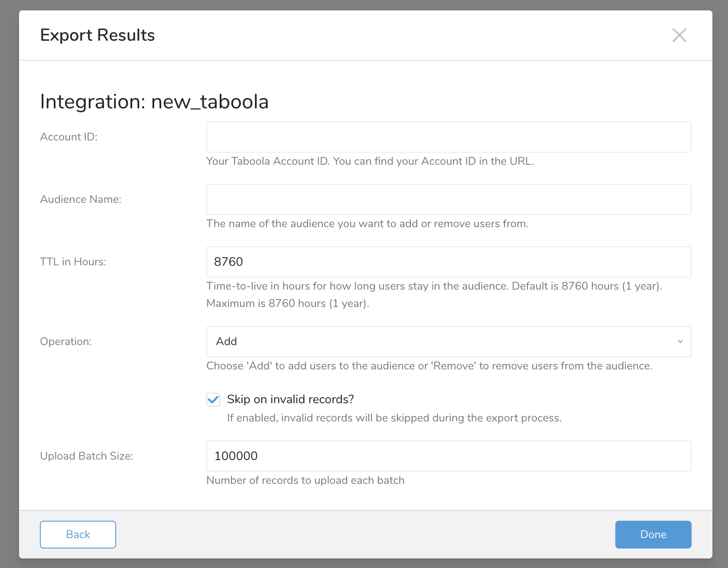Select the Upload Batch Size field

(x=448, y=456)
